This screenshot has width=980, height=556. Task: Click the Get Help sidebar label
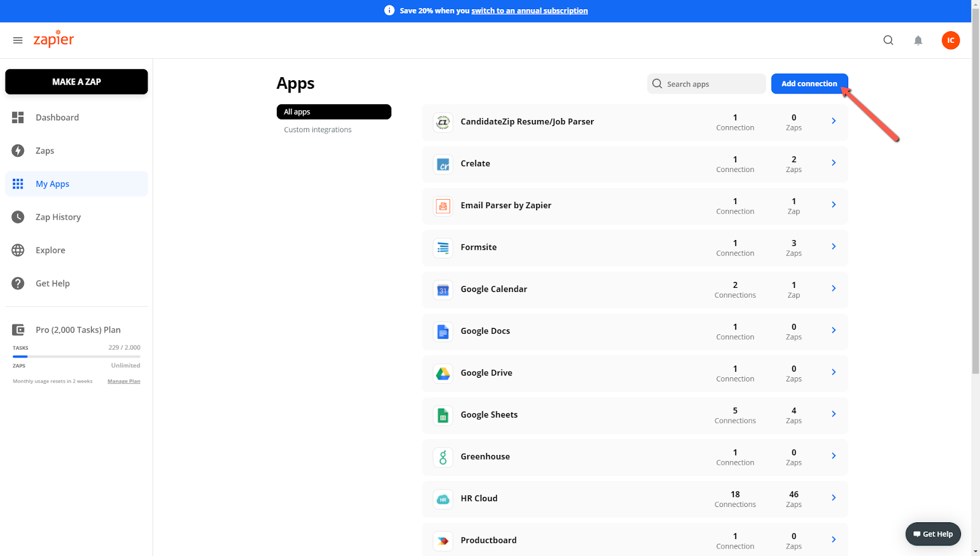pyautogui.click(x=53, y=284)
